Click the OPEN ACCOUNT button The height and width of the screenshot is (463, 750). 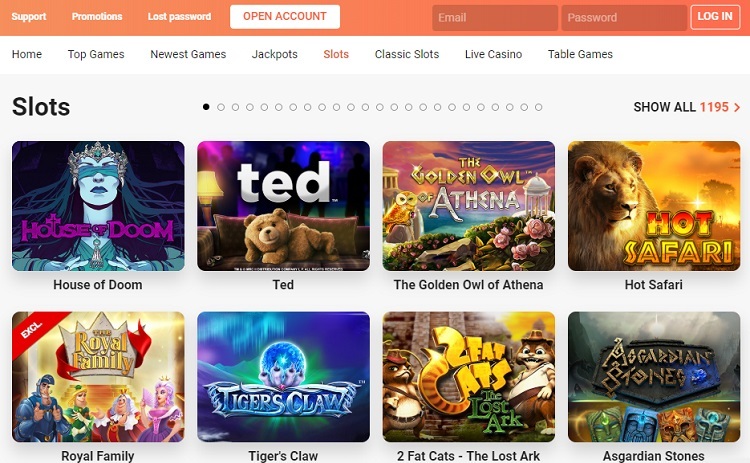pos(285,17)
